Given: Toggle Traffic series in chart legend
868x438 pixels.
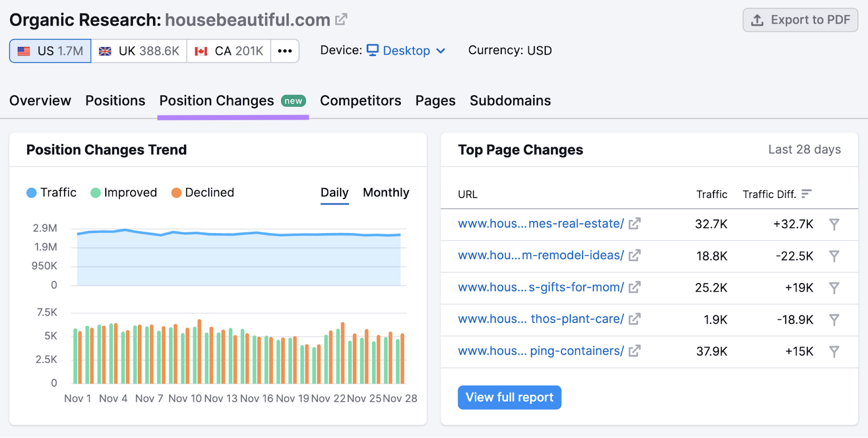Looking at the screenshot, I should pyautogui.click(x=52, y=192).
